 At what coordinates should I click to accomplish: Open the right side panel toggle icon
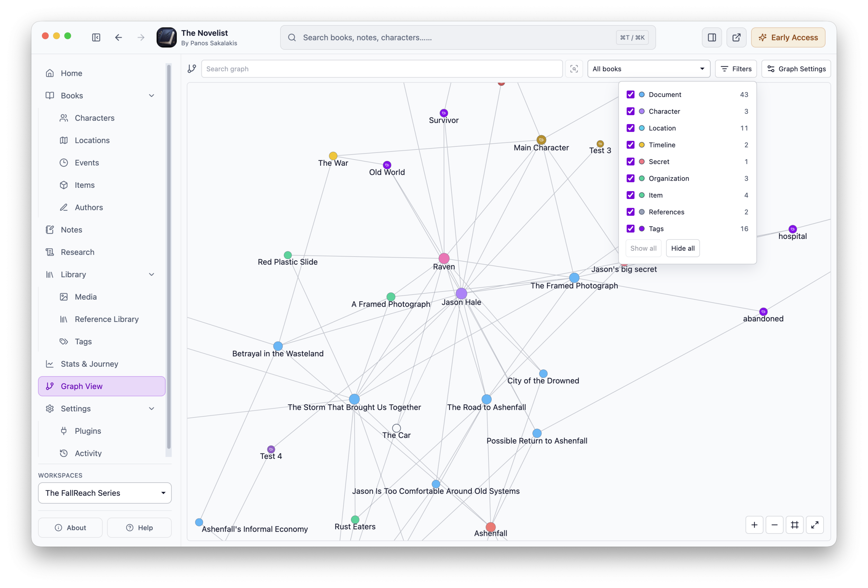coord(711,37)
